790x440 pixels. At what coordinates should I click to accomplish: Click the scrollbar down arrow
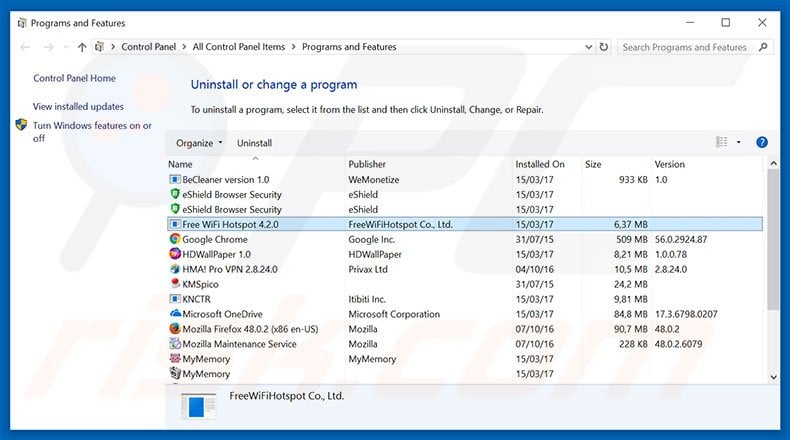(x=773, y=377)
